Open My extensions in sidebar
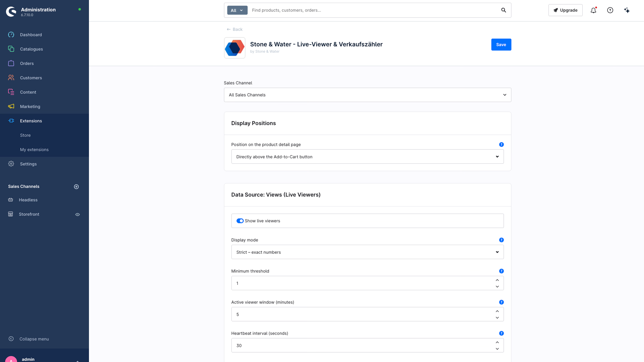 coord(34,150)
